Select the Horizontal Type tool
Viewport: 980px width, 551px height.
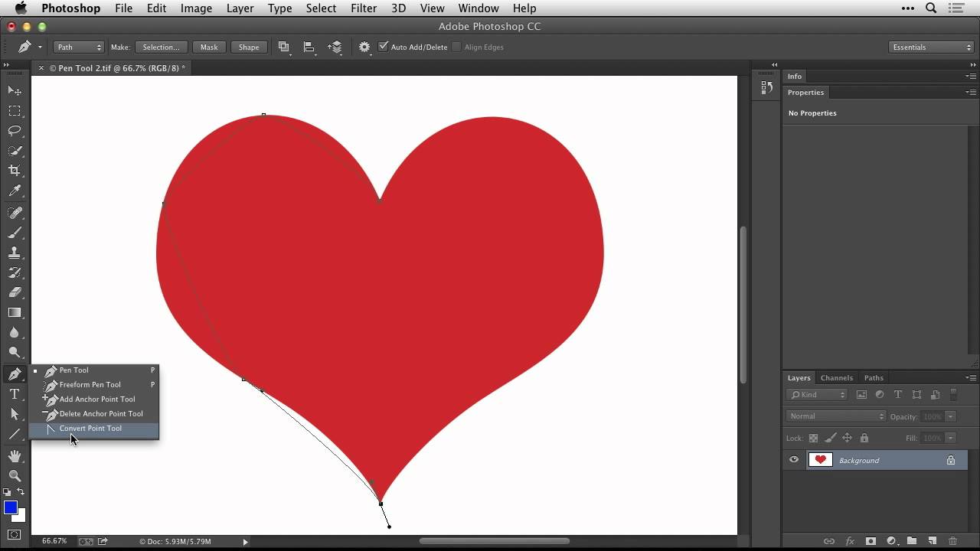[15, 394]
